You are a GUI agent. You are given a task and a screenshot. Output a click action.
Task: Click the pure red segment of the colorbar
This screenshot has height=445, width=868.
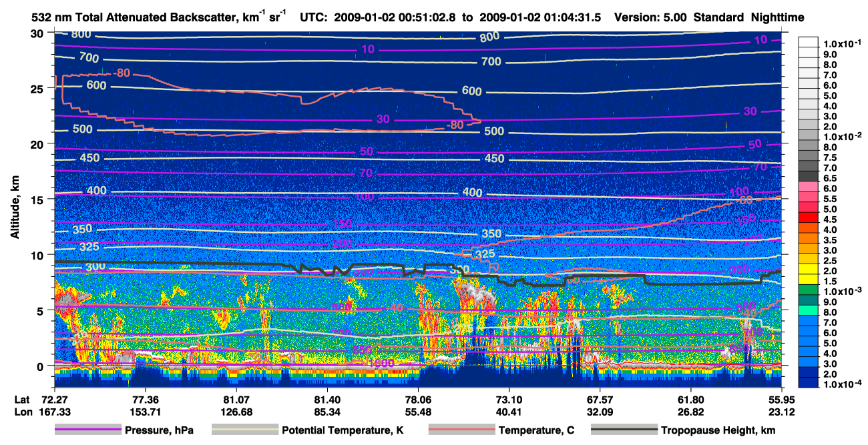pyautogui.click(x=809, y=218)
